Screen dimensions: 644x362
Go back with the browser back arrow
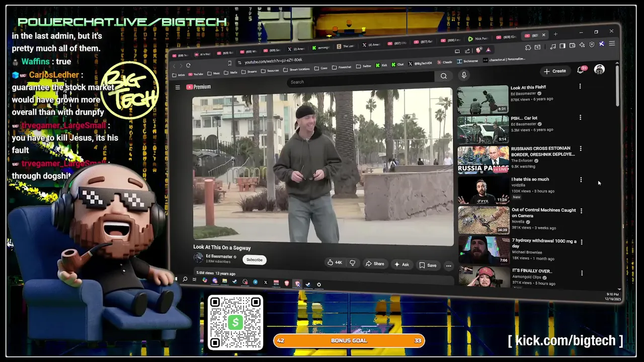174,66
